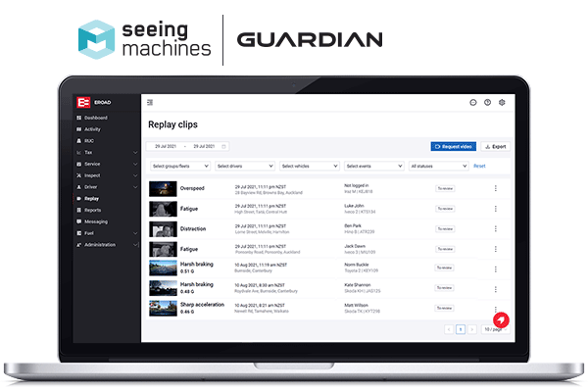Open the Overspeed clip thumbnail
This screenshot has height=392, width=588.
coord(163,189)
